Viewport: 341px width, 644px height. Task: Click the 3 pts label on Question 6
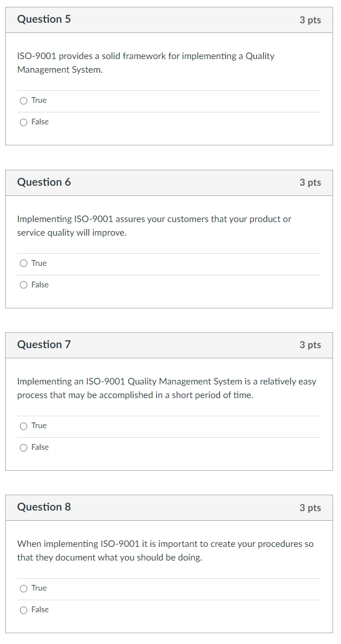coord(310,183)
